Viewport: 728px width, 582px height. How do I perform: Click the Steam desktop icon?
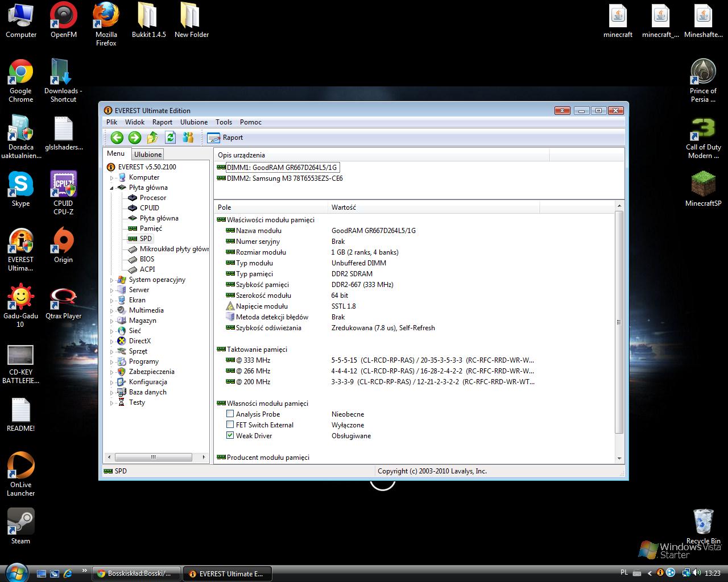(x=20, y=526)
